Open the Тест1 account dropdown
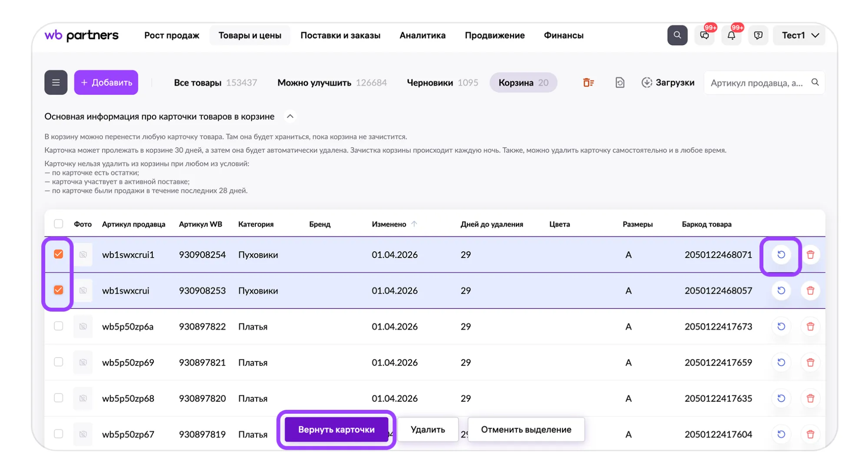 [799, 35]
